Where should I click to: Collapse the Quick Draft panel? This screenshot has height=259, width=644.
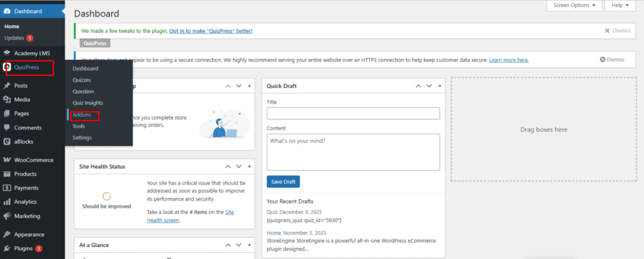click(x=440, y=85)
